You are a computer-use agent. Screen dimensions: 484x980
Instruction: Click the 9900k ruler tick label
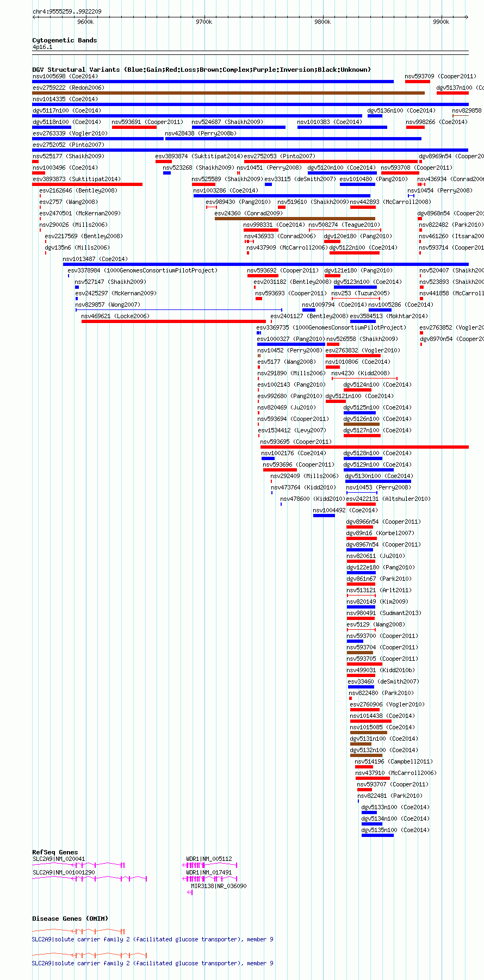click(x=441, y=22)
